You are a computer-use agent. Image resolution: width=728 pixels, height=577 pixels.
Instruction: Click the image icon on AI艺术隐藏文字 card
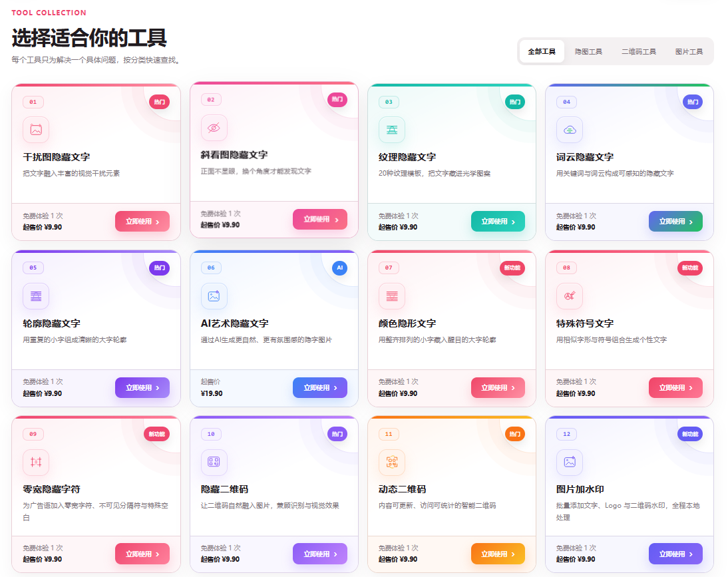pos(214,296)
